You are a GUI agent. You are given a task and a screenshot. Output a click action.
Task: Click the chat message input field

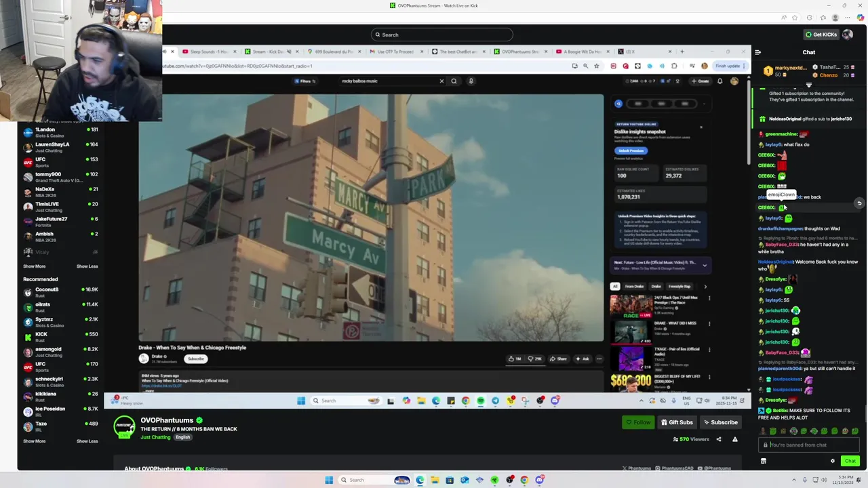[810, 445]
